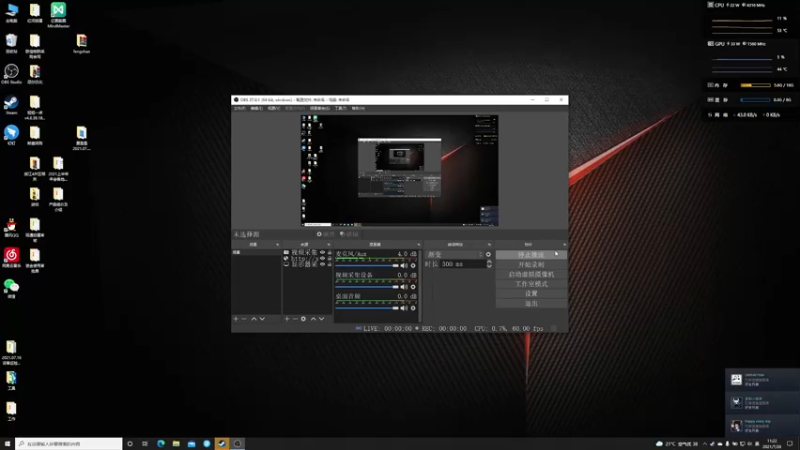Adjust 时长 duration stepper arrows

(489, 264)
